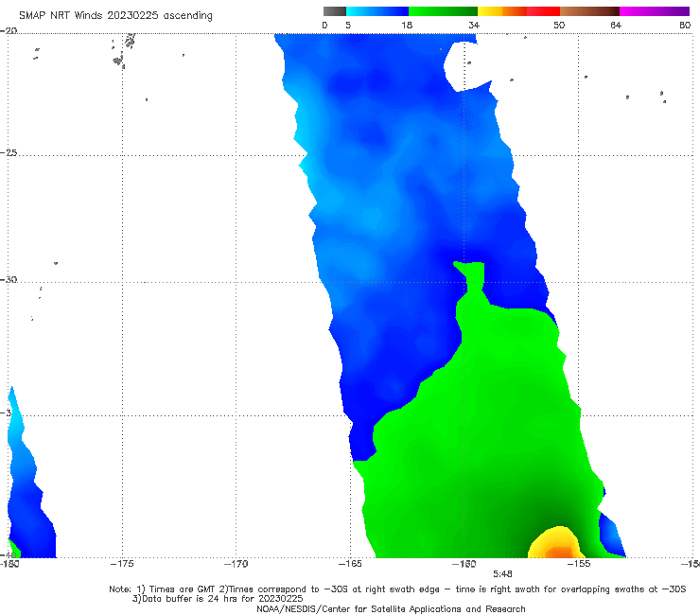Click the yellow-orange segment of the color bar

[x=501, y=11]
